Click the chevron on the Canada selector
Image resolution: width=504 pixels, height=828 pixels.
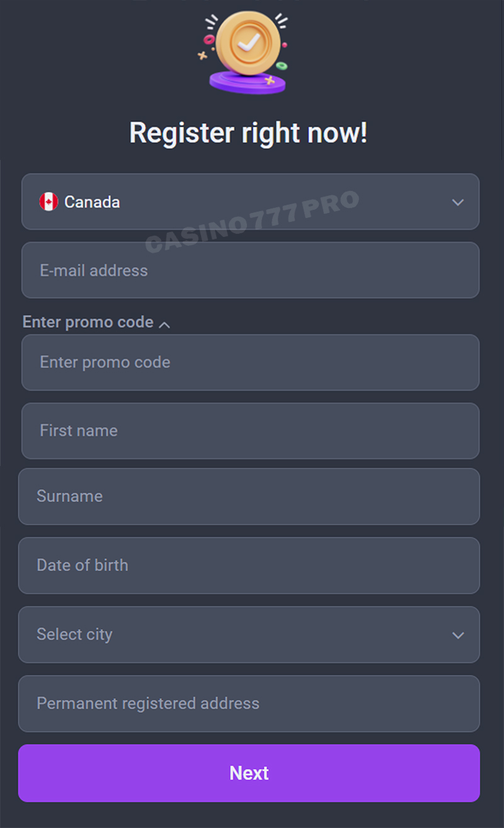pos(458,202)
